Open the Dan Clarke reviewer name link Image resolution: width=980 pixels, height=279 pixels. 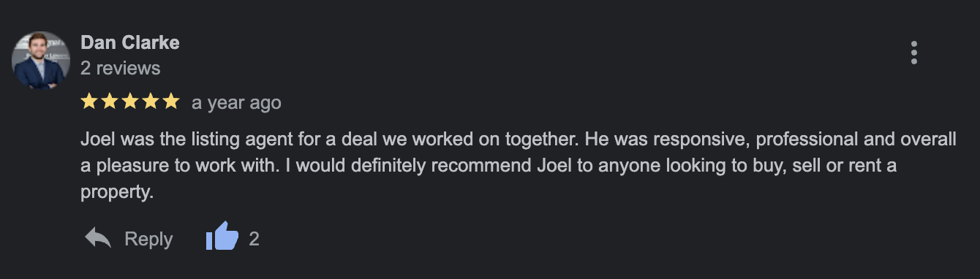pos(130,43)
